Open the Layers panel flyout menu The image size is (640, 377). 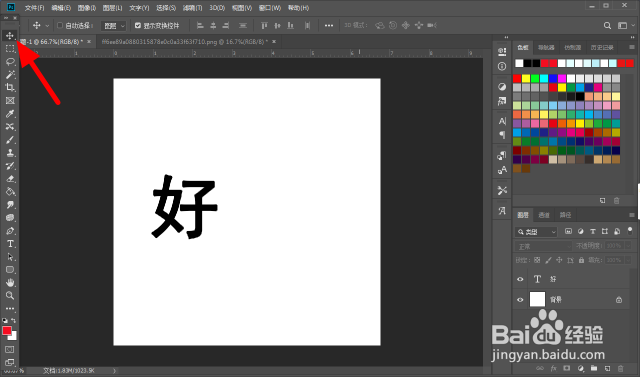pyautogui.click(x=631, y=215)
